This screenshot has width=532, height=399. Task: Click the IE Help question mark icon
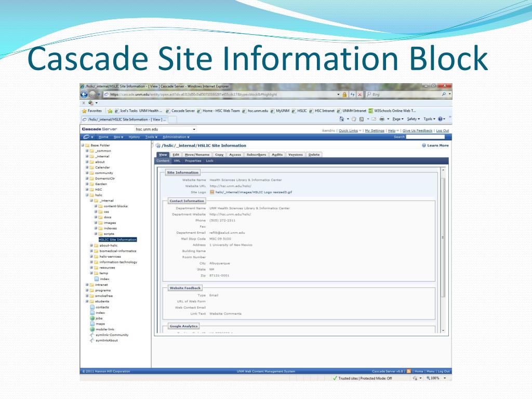(440, 119)
